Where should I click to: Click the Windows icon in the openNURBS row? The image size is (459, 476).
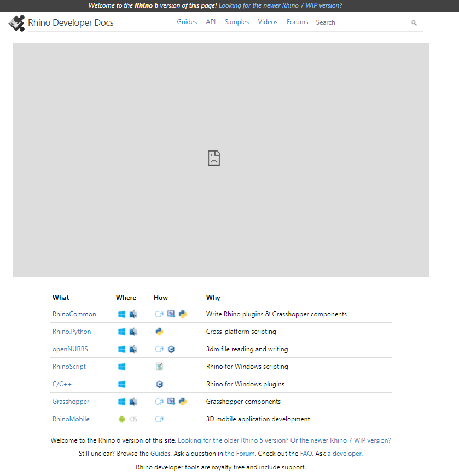coord(122,350)
